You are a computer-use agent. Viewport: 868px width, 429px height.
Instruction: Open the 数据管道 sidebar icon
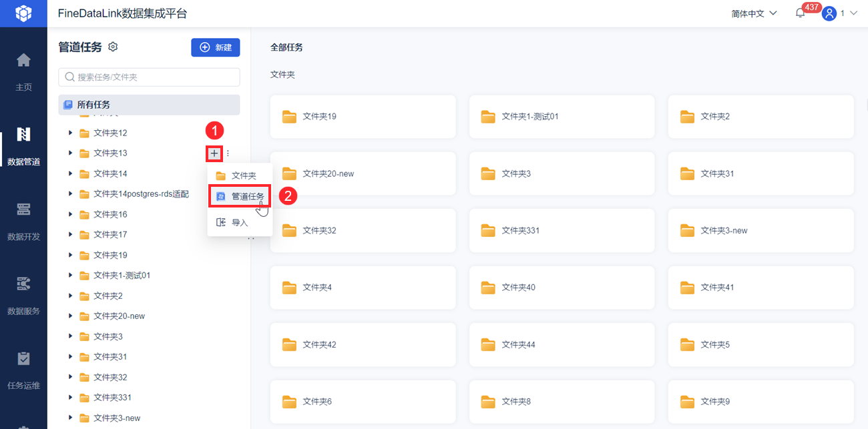23,135
